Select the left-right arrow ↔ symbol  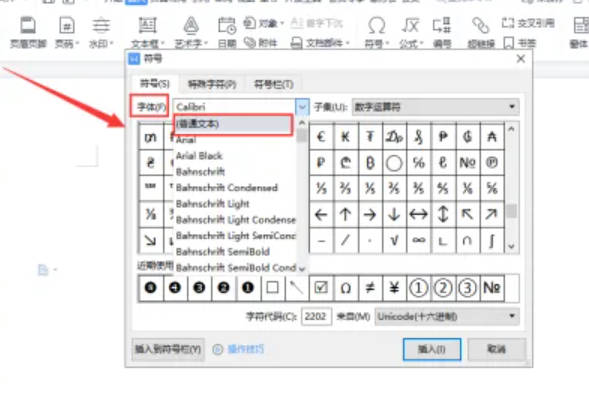(418, 215)
